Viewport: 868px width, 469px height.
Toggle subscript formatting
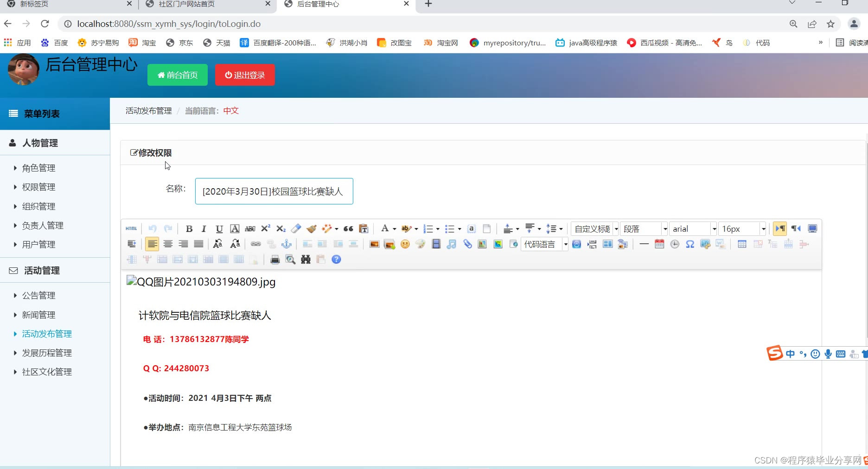coord(281,228)
